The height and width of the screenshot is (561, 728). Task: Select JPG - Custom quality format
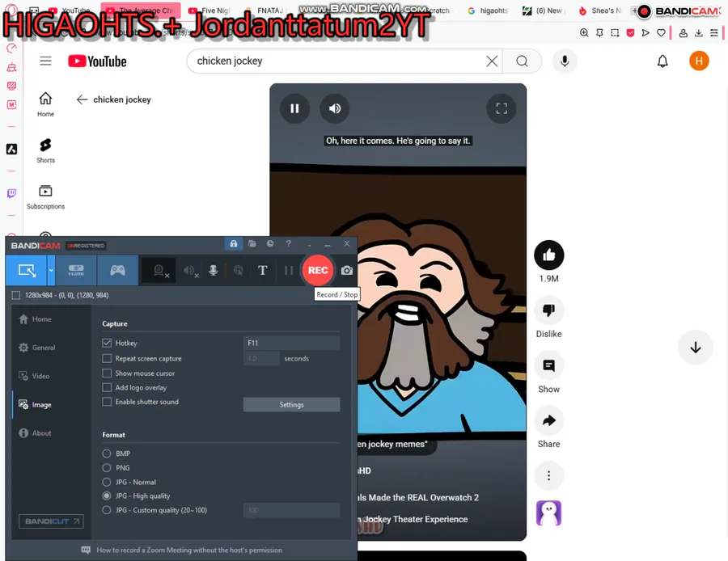(107, 510)
